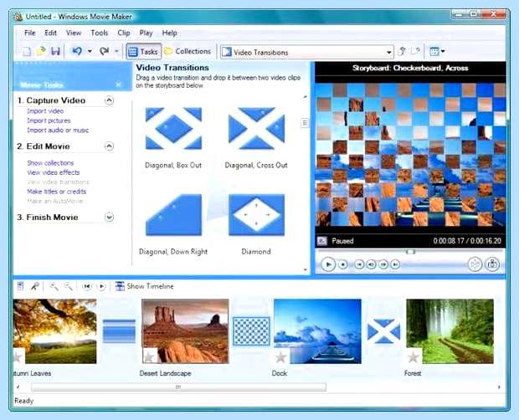Open the Redo history dropdown arrow

click(116, 51)
